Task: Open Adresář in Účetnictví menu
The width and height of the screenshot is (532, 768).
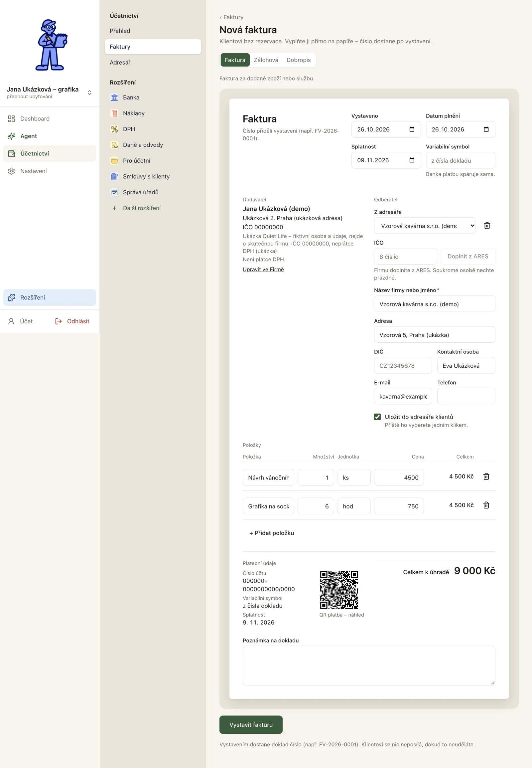Action: pyautogui.click(x=153, y=62)
